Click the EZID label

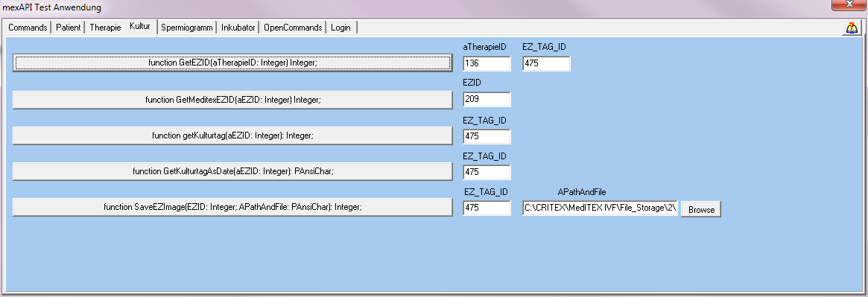(x=472, y=82)
